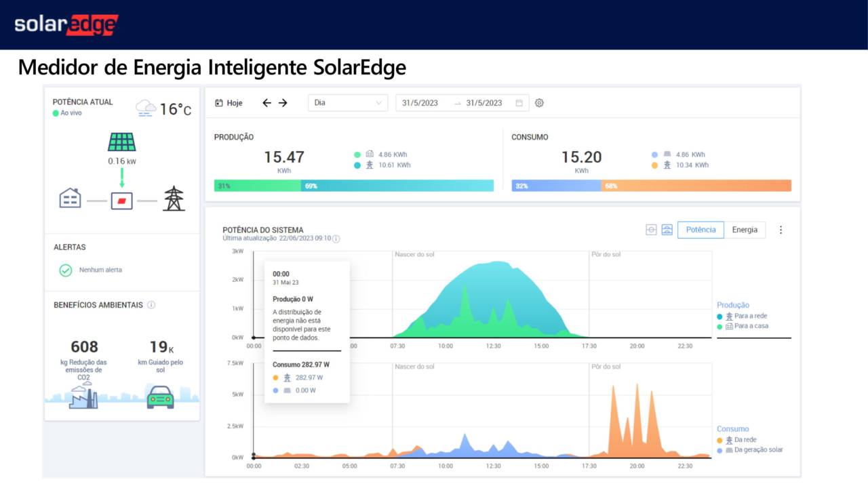Click info icon next to Última atualização
This screenshot has width=868, height=488.
pos(336,239)
